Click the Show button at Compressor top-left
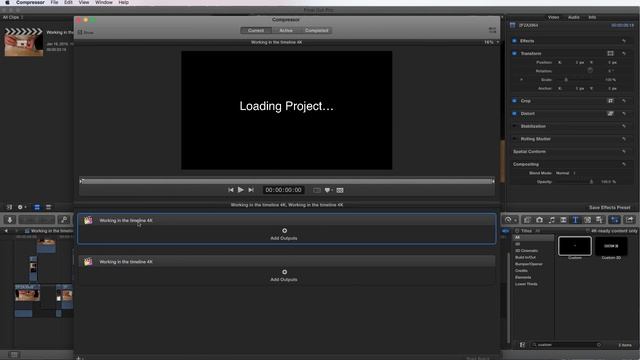640x360 pixels. pyautogui.click(x=86, y=32)
